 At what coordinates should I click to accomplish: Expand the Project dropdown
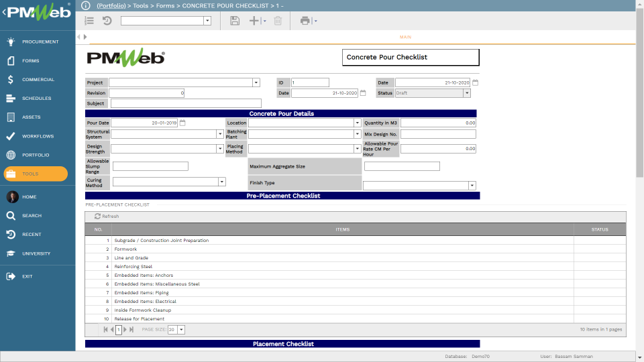[256, 82]
